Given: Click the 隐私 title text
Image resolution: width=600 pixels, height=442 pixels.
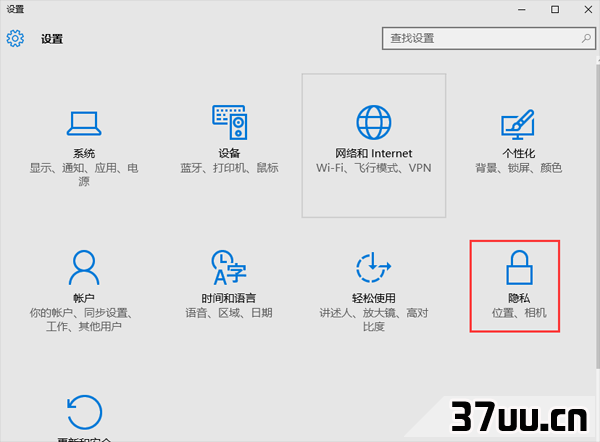Looking at the screenshot, I should pos(519,298).
